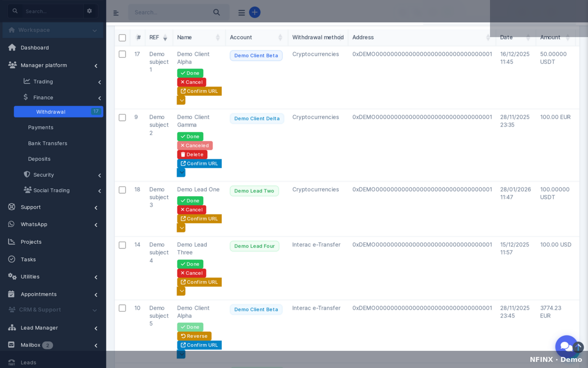This screenshot has height=368, width=588.
Task: Click the Mailbox envelope icon
Action: (x=11, y=345)
